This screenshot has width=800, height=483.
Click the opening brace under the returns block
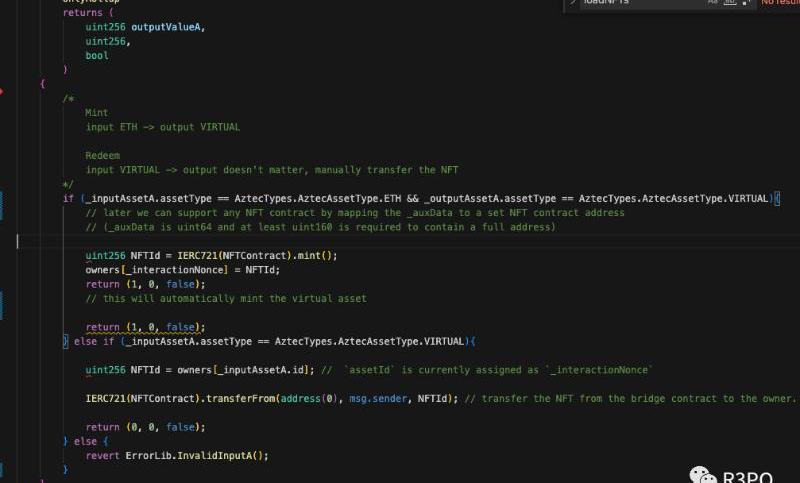(x=42, y=84)
